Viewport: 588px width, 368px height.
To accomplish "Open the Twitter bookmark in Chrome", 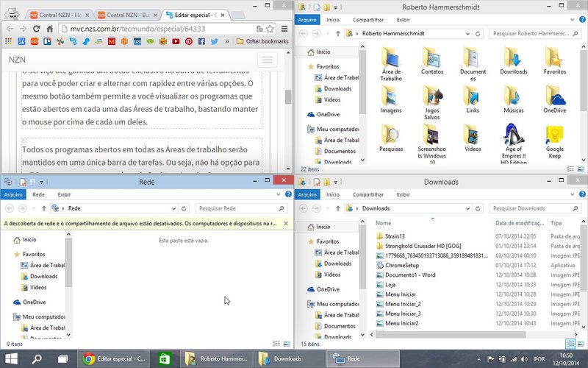I will [214, 41].
